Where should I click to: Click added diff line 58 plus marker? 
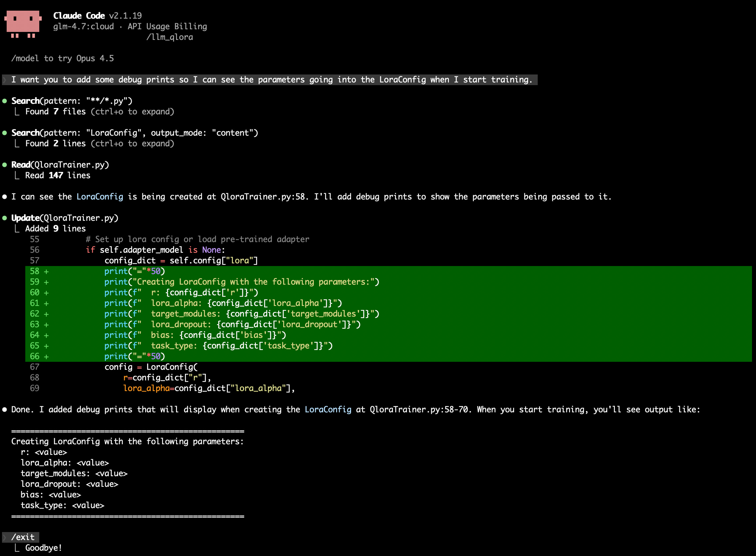click(x=46, y=271)
